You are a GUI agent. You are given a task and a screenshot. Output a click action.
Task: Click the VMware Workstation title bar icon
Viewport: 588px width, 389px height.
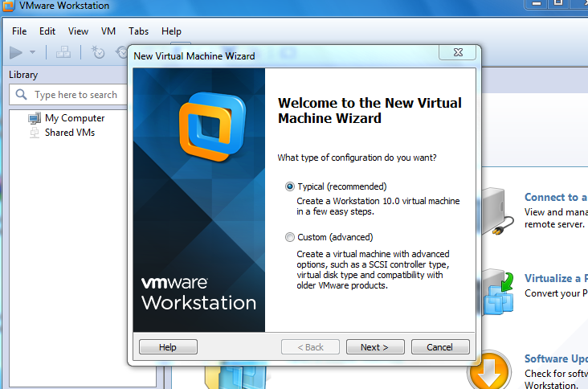(x=8, y=6)
